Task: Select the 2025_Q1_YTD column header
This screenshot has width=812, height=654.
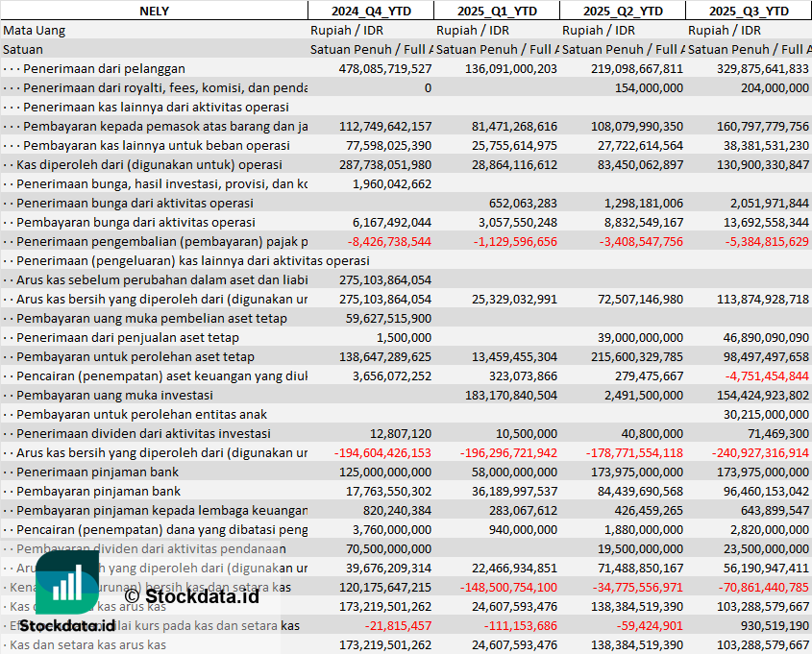Action: pos(497,11)
